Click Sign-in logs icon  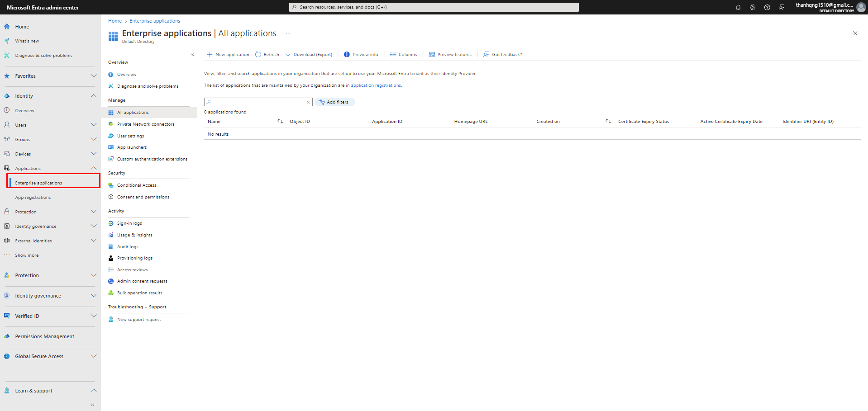pyautogui.click(x=111, y=223)
